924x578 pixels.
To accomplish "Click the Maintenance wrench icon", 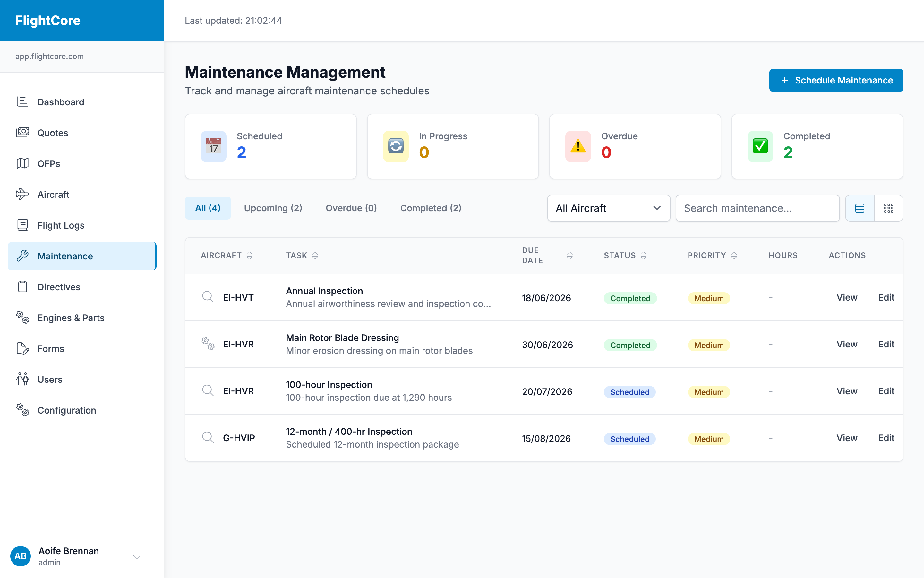I will (22, 256).
